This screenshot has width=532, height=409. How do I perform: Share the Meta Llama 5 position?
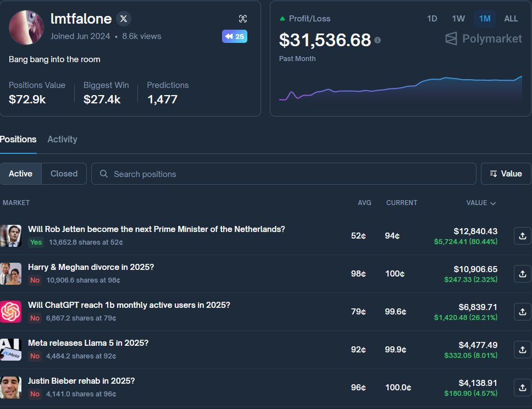click(x=523, y=350)
